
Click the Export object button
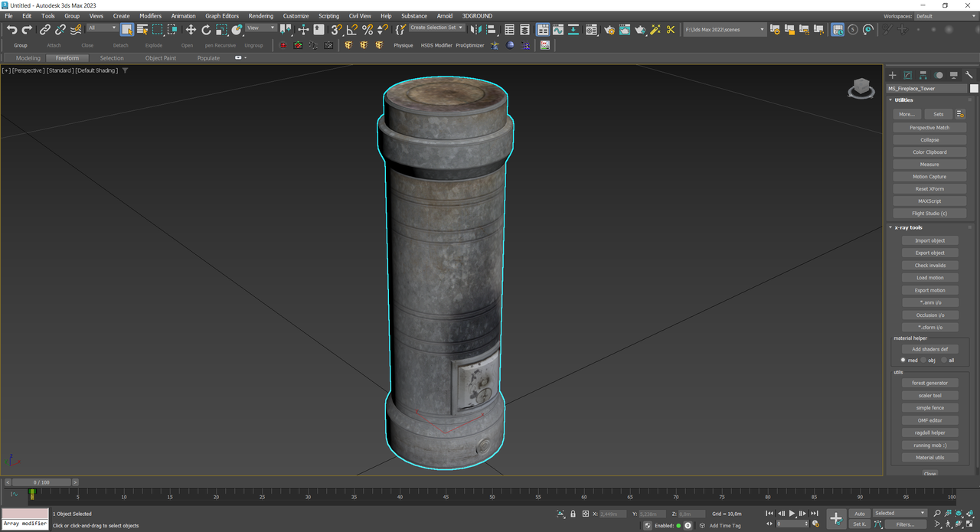pos(929,253)
